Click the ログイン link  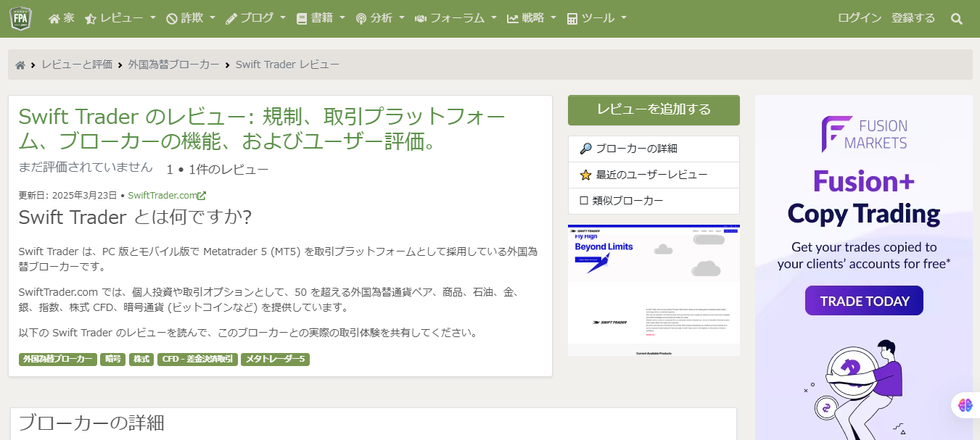[x=860, y=19]
